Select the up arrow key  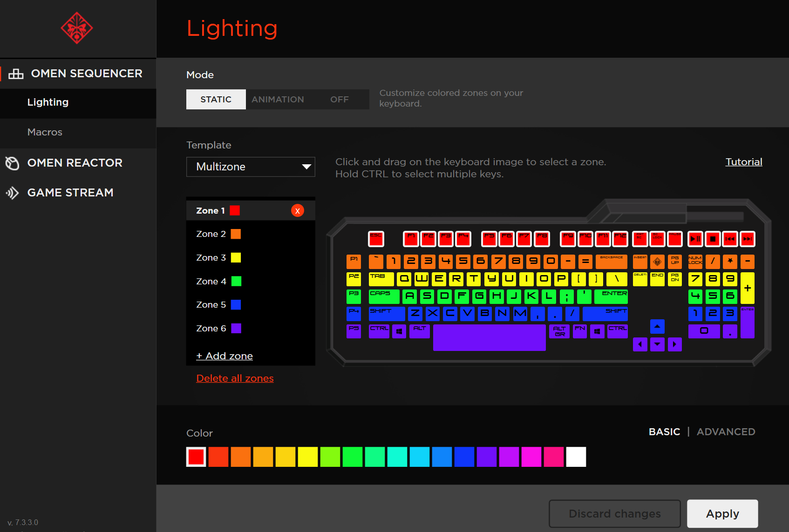tap(657, 327)
